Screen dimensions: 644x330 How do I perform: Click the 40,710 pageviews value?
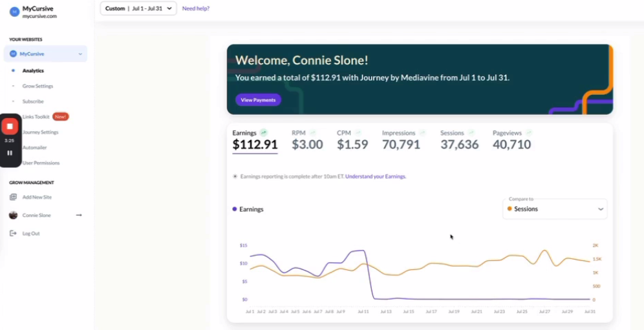point(511,145)
